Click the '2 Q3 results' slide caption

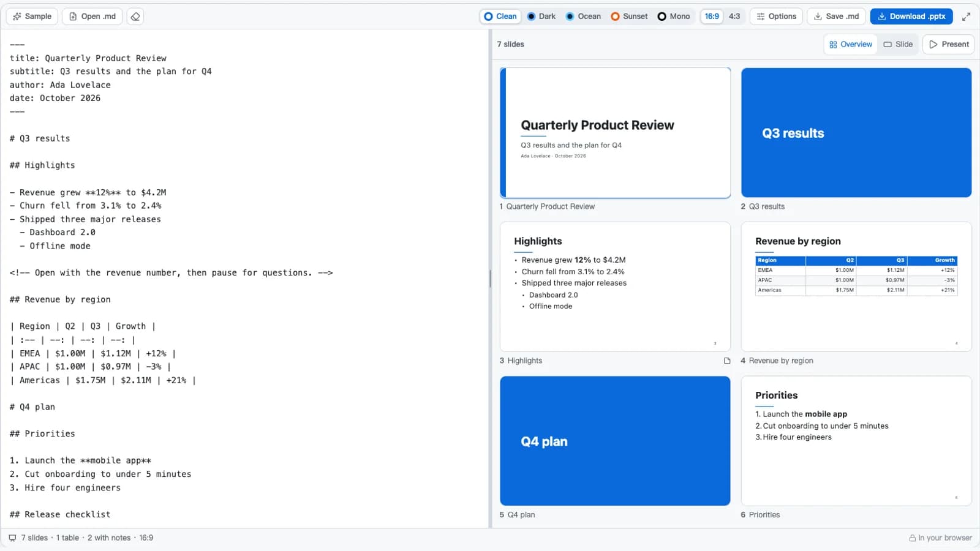pyautogui.click(x=763, y=206)
